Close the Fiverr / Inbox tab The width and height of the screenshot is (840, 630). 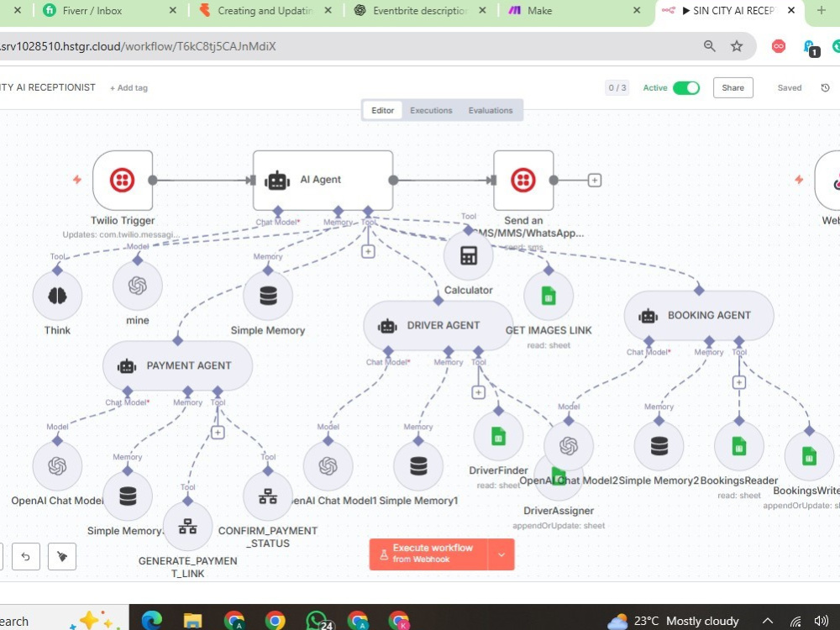point(172,11)
